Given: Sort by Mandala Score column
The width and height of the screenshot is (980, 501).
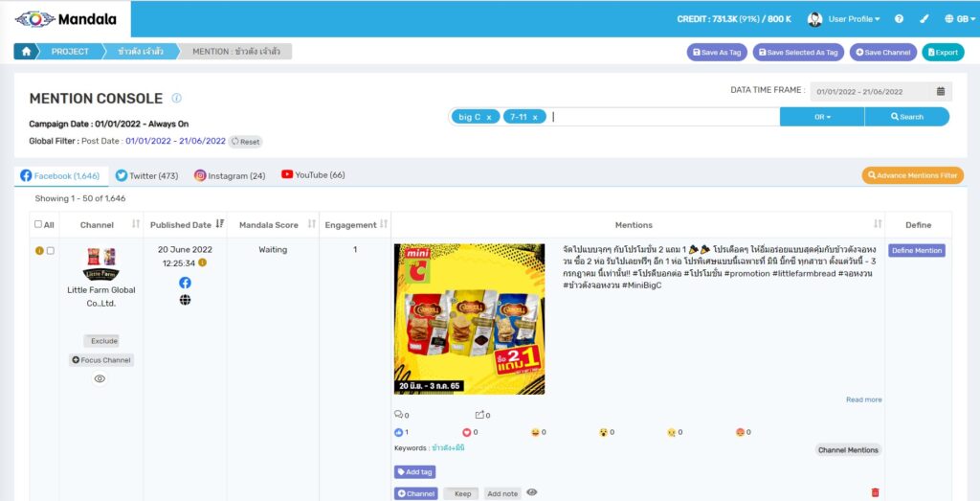Looking at the screenshot, I should pos(311,224).
